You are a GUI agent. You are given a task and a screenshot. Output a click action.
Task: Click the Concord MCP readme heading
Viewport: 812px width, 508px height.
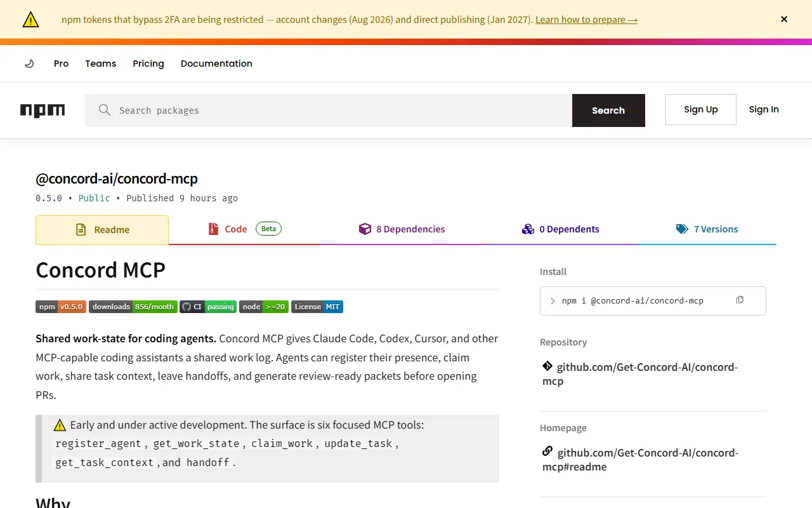pyautogui.click(x=100, y=270)
